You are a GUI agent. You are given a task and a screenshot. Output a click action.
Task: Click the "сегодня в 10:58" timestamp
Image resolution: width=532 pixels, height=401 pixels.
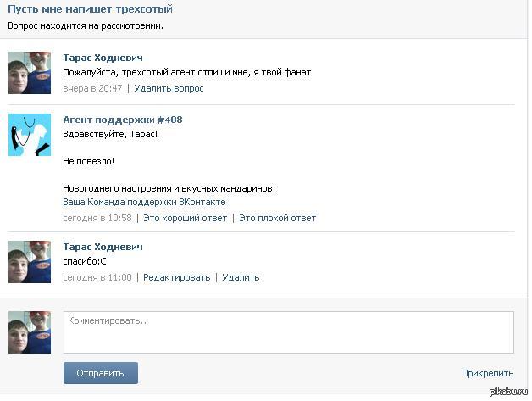pos(97,218)
